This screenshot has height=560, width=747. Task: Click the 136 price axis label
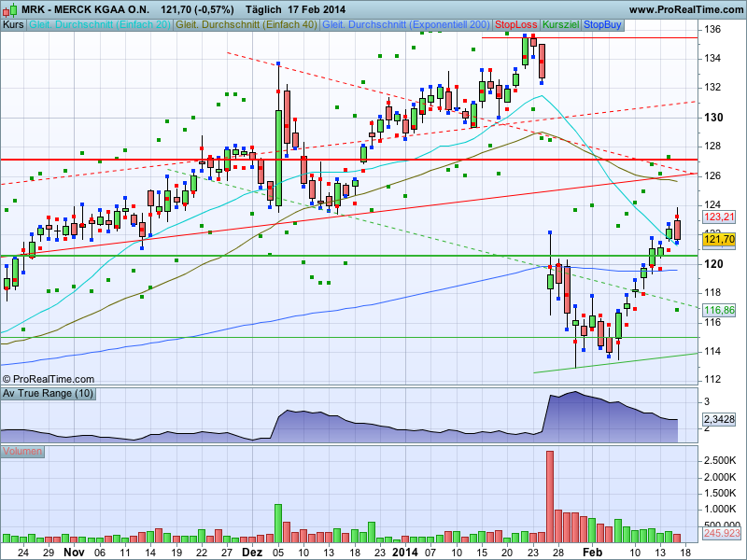(712, 30)
